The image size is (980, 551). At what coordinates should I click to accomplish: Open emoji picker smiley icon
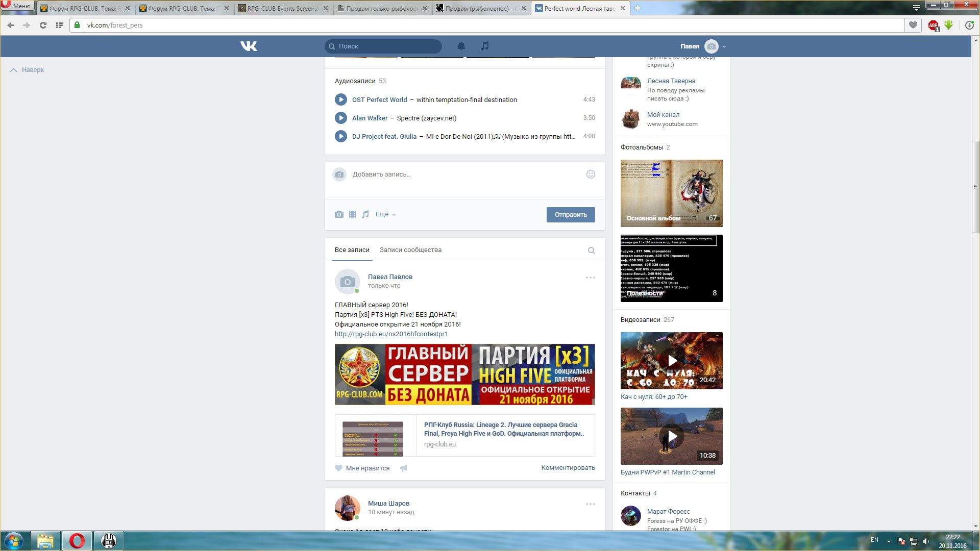coord(591,174)
